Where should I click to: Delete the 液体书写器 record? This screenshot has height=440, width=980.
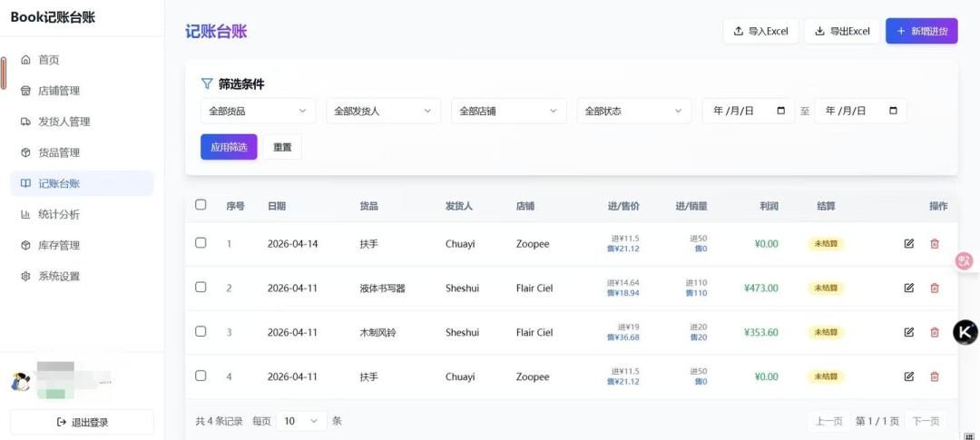(x=935, y=288)
